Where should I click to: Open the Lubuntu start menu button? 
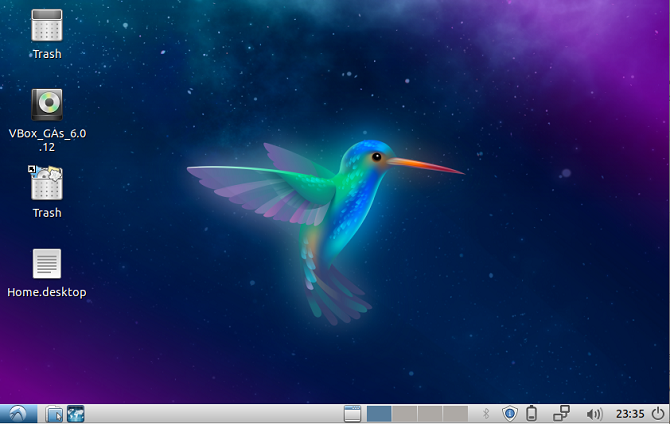click(18, 414)
